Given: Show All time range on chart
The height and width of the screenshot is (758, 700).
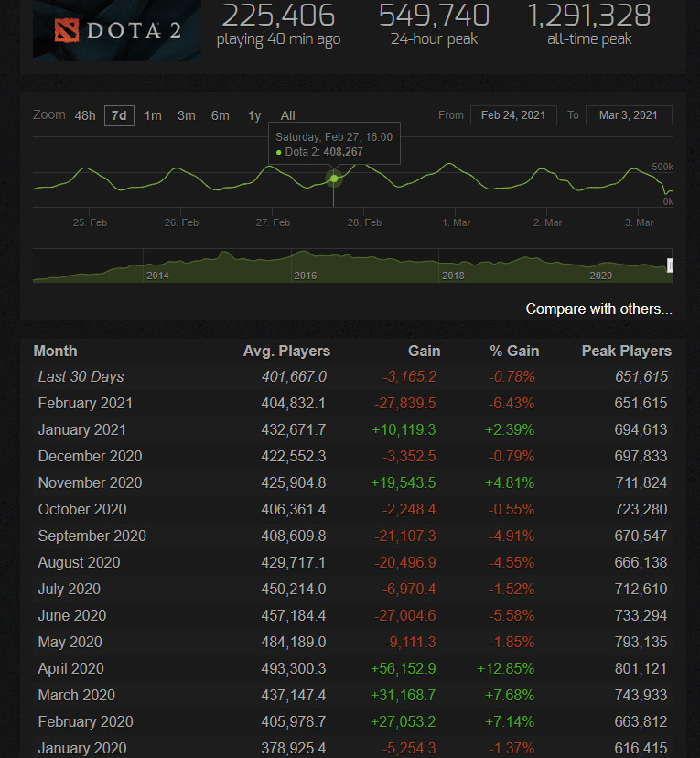Looking at the screenshot, I should [288, 116].
